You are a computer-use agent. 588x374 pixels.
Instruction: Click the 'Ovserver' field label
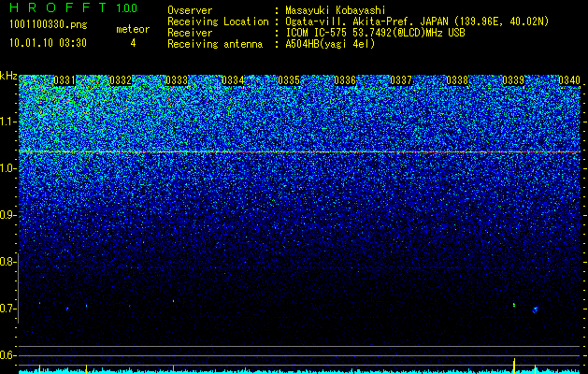[190, 11]
